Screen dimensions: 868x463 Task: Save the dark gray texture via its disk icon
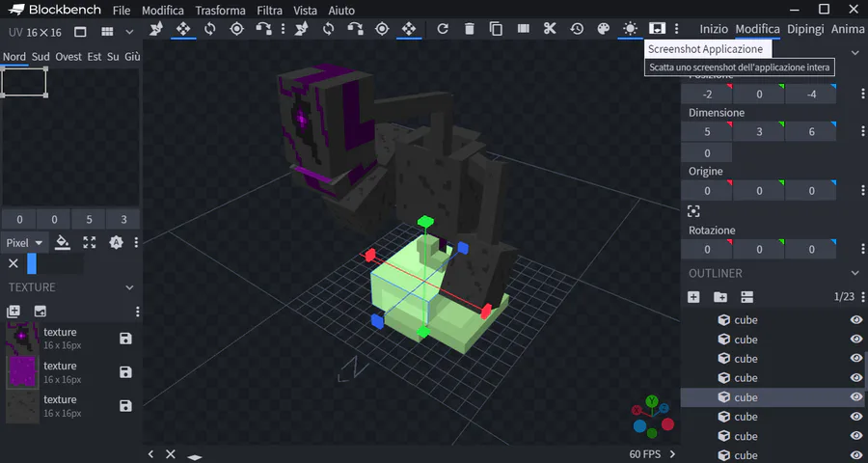click(x=125, y=406)
